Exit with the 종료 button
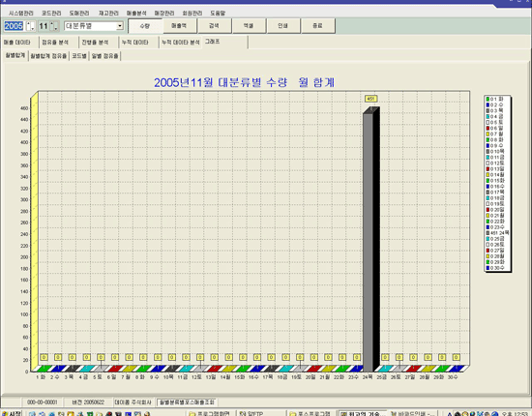The width and height of the screenshot is (532, 416). pos(317,26)
